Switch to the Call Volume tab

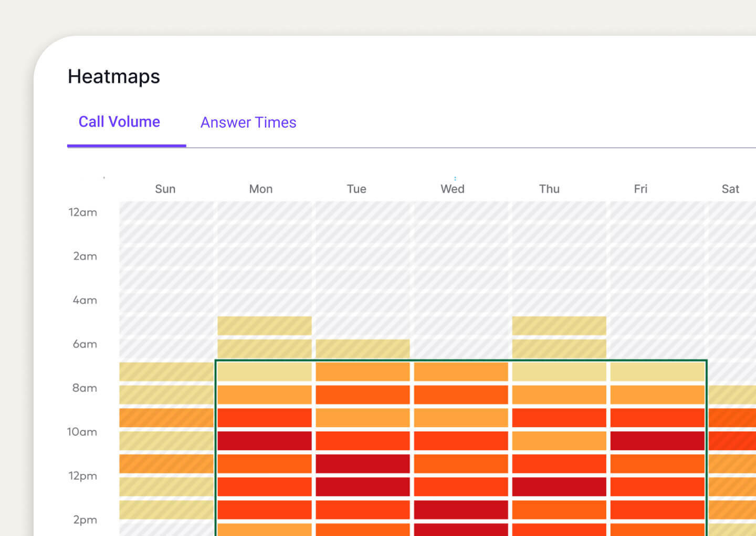119,122
